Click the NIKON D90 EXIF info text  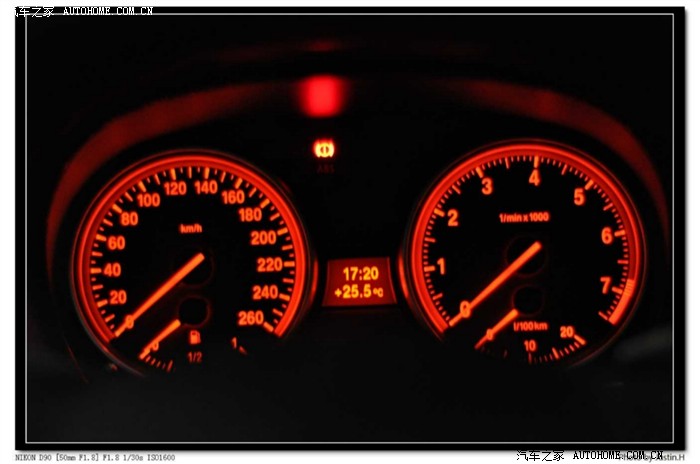pos(95,457)
